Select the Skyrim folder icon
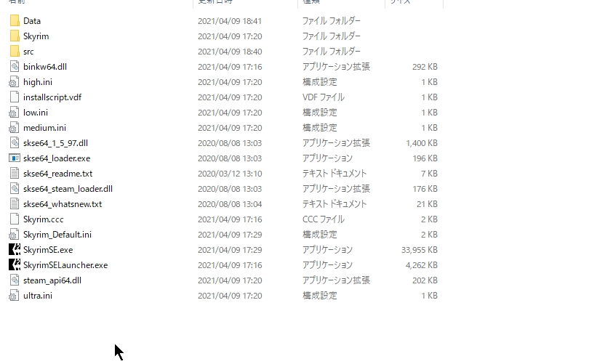This screenshot has width=589, height=364. click(x=15, y=36)
